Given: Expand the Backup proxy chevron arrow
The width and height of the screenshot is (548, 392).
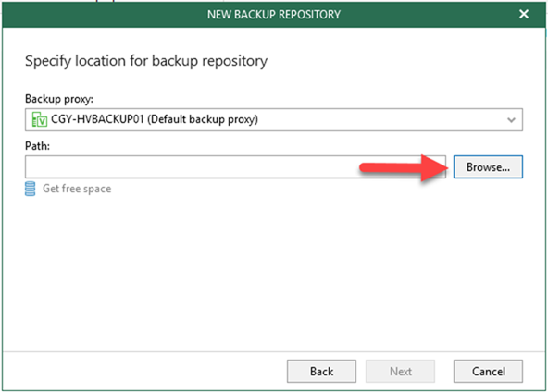Looking at the screenshot, I should 511,120.
